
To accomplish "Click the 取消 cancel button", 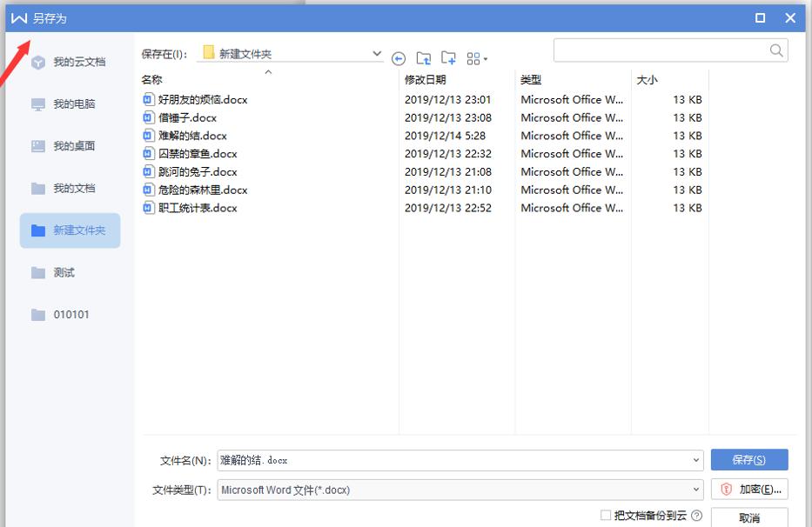I will click(749, 517).
